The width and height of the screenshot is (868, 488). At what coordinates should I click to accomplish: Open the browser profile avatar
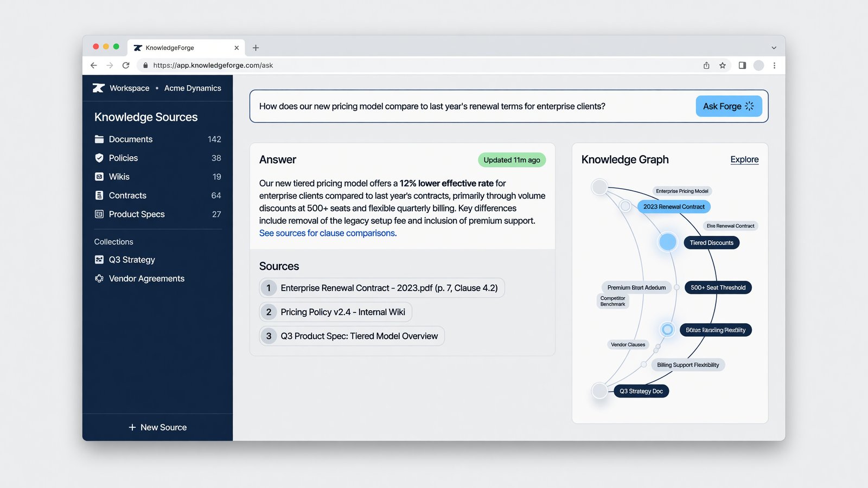pyautogui.click(x=759, y=65)
